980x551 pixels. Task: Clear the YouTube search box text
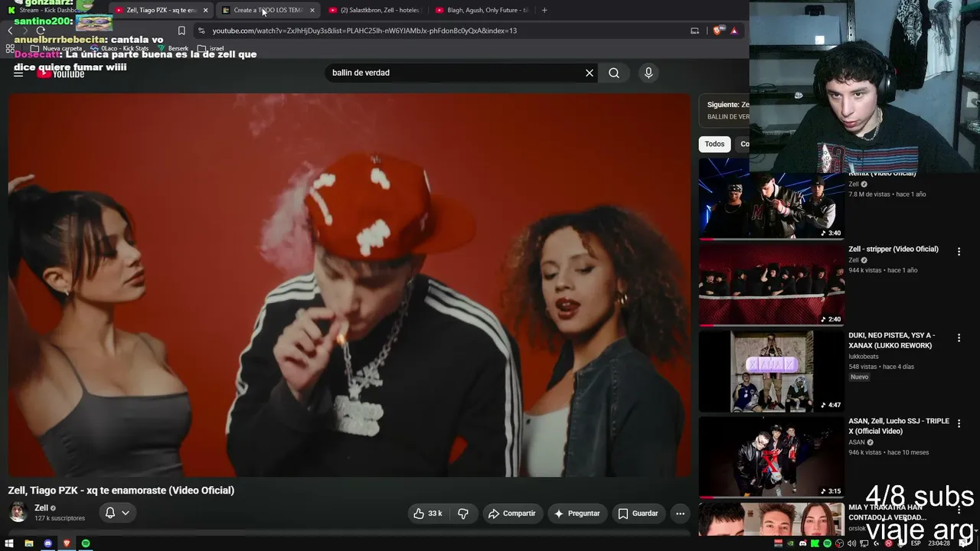(x=590, y=73)
